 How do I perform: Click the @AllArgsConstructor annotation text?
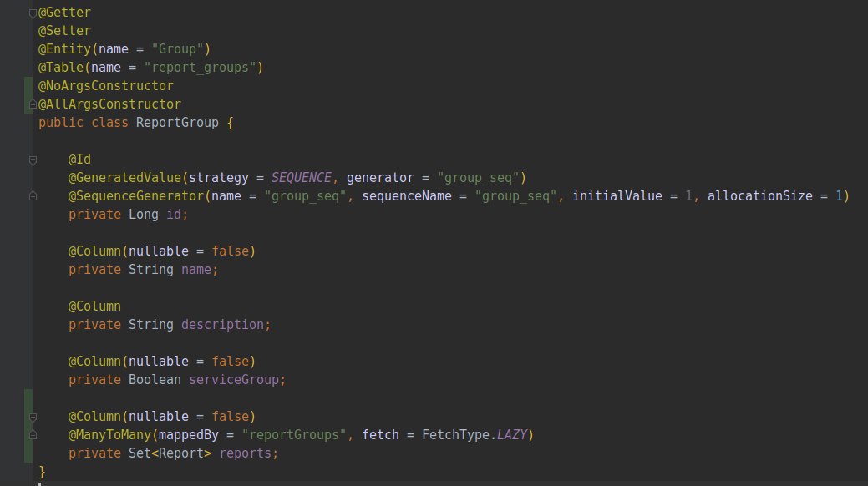[109, 104]
